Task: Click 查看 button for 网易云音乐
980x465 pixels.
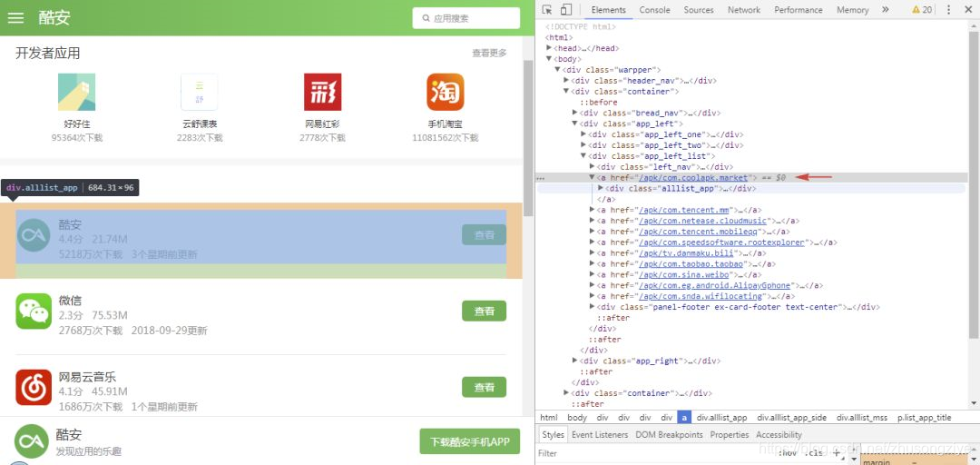Action: pos(484,388)
